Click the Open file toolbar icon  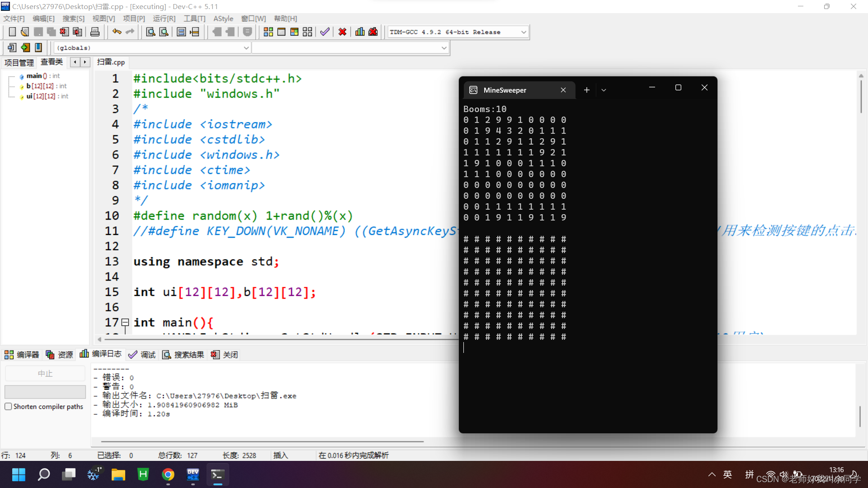pos(25,32)
